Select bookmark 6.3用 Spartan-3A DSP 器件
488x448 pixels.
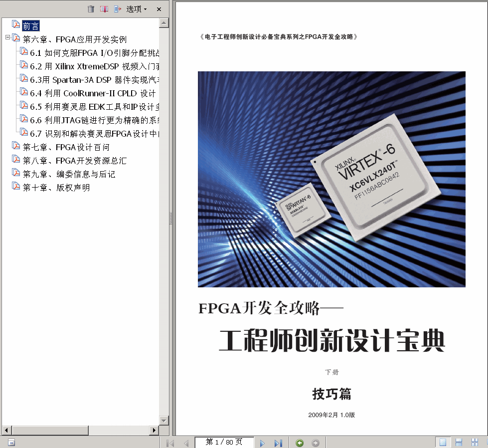[x=95, y=80]
